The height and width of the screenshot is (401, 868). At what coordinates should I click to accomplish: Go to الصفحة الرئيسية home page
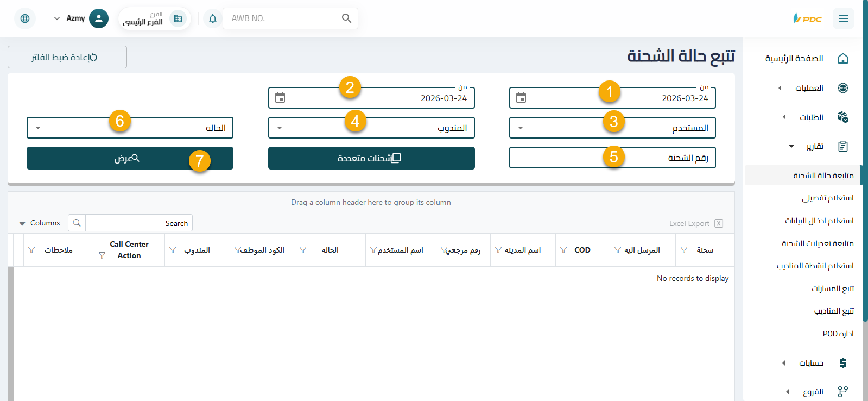794,58
